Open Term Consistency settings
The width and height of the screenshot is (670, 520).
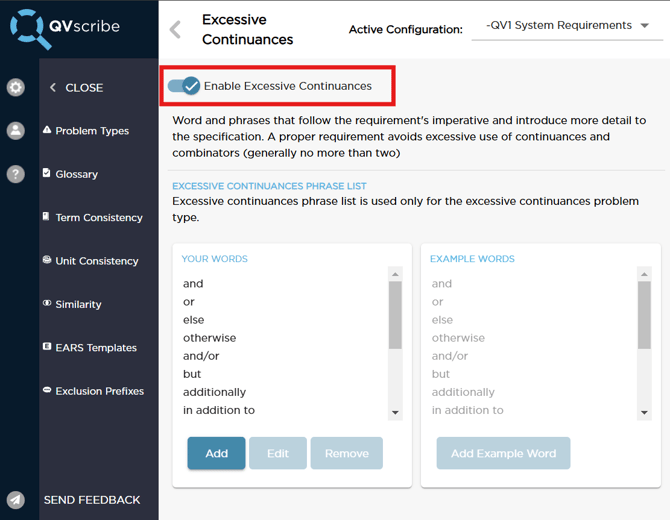tap(98, 218)
